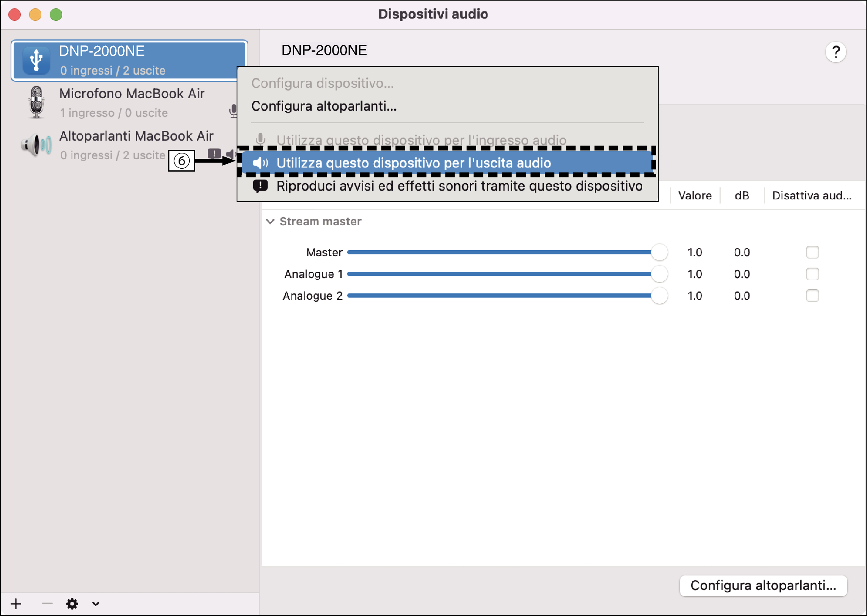Click the speaker icon for Altoparlanti MacBook Air
This screenshot has height=616, width=867.
tap(36, 145)
